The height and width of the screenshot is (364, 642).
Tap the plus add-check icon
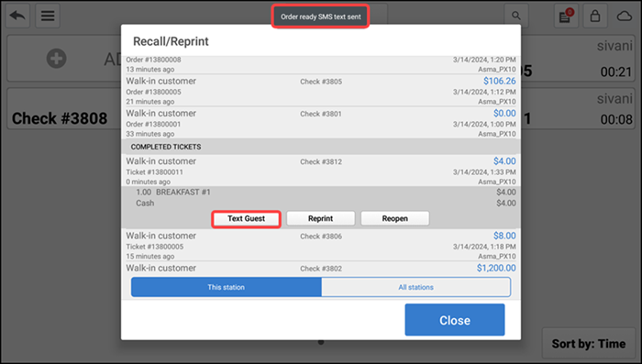click(x=57, y=58)
